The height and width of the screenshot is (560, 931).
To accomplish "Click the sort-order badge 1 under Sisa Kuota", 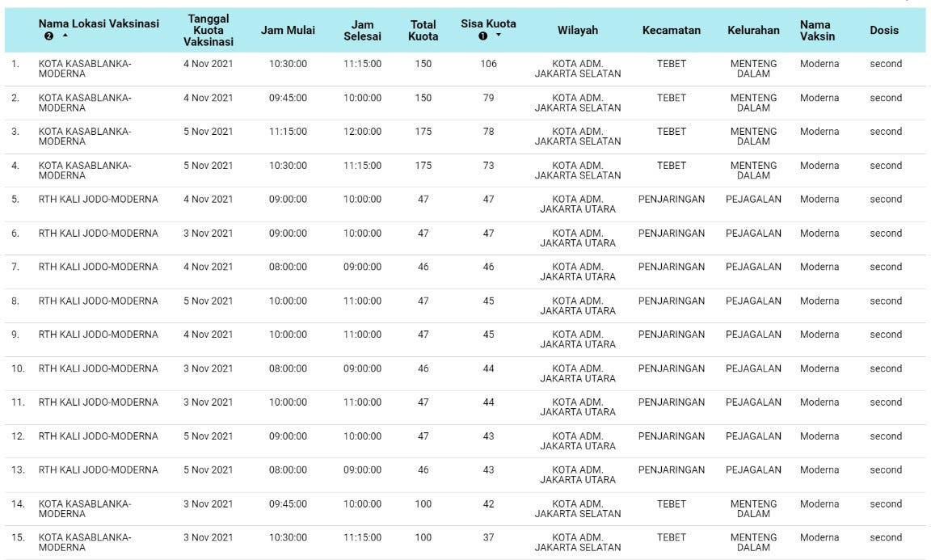I will coord(482,36).
